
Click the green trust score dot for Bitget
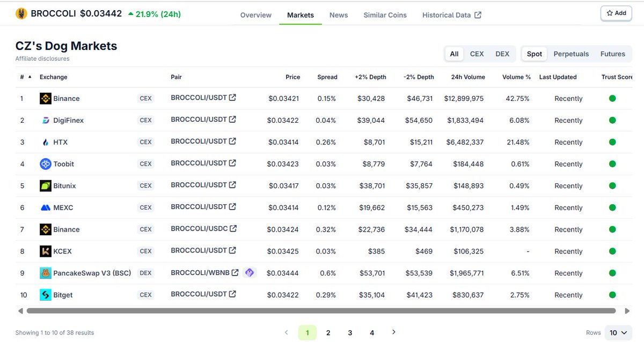tap(612, 295)
